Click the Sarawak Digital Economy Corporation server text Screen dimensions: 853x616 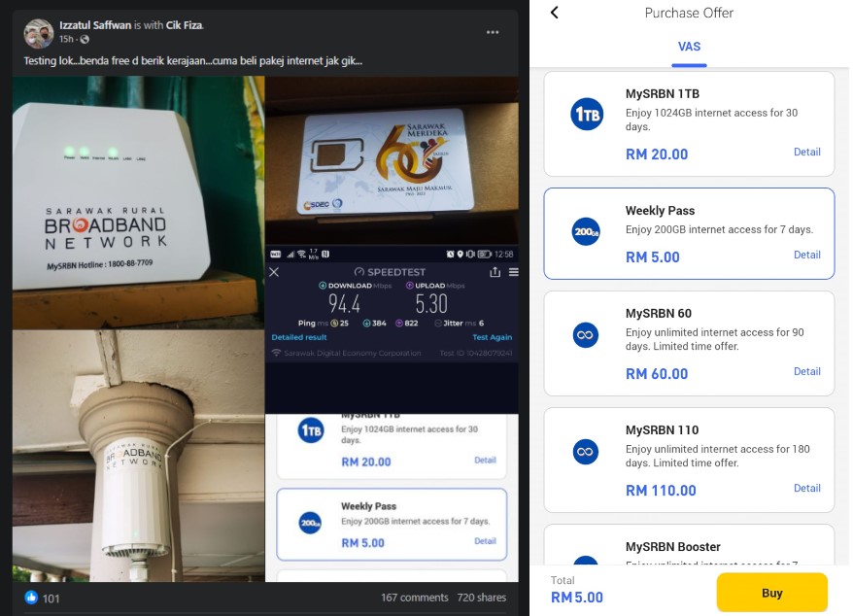tap(352, 353)
